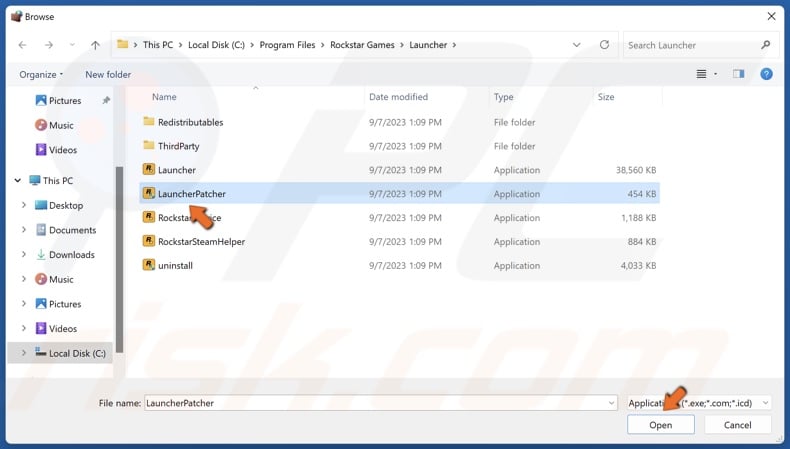Toggle the preview pane icon

[x=739, y=74]
